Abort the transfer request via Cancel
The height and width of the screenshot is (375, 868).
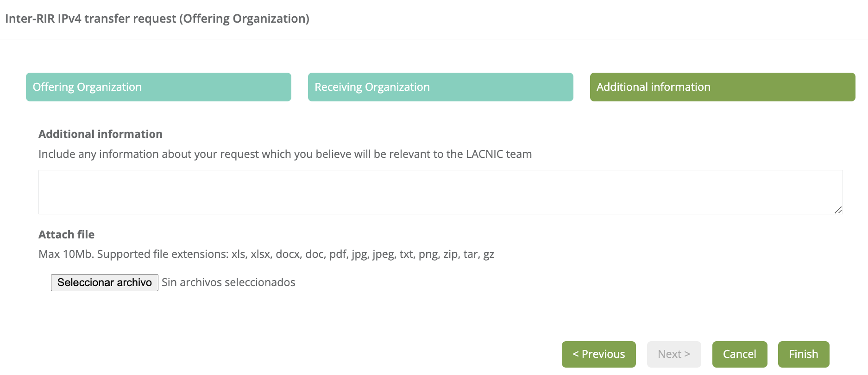(x=740, y=354)
